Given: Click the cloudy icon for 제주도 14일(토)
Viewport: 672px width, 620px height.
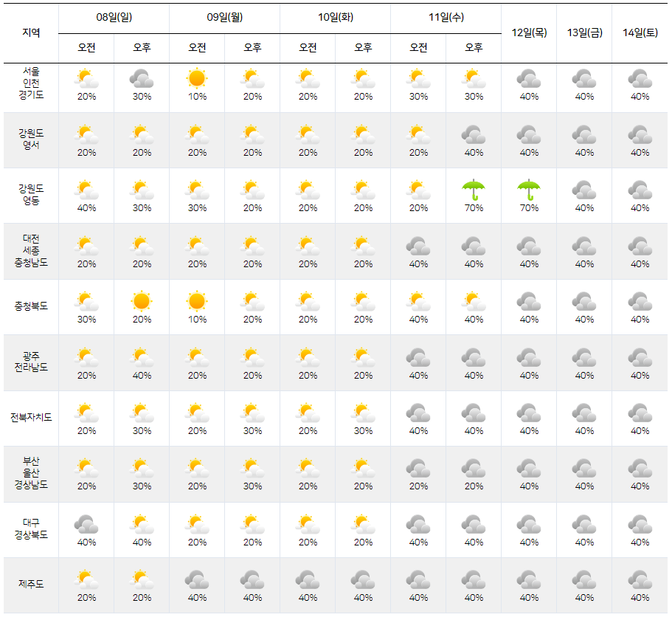Looking at the screenshot, I should (x=640, y=579).
